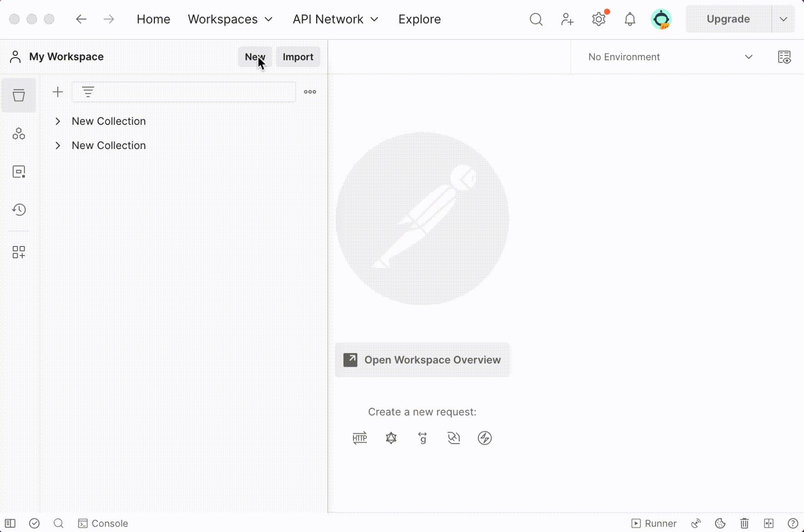
Task: Expand the second New Collection chevron
Action: [58, 146]
